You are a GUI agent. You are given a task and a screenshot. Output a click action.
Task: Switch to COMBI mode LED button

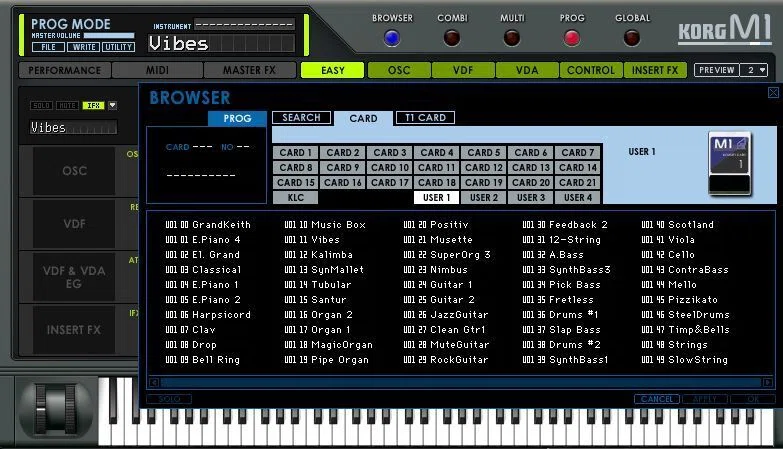coord(452,38)
